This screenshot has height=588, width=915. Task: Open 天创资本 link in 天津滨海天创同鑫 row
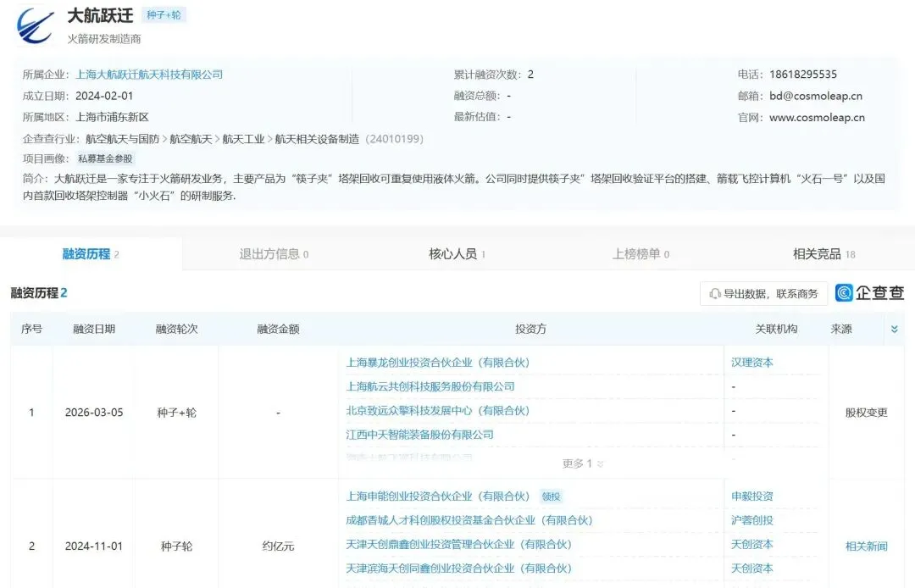point(751,568)
